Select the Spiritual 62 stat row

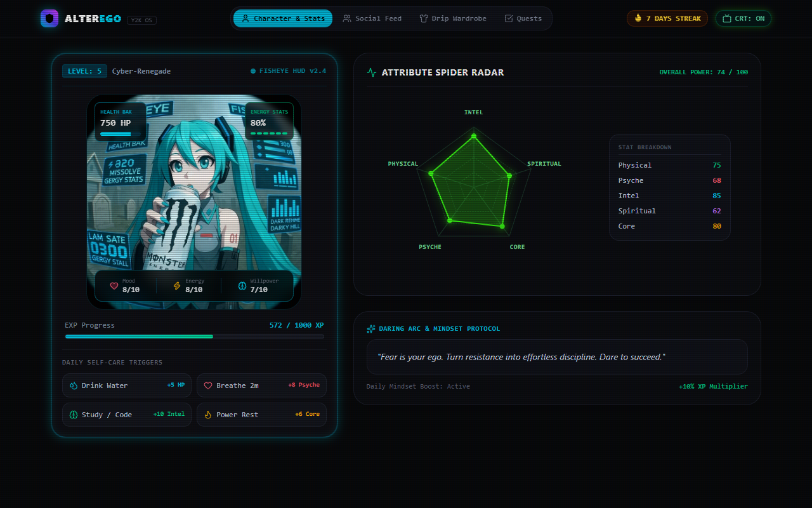tap(670, 211)
